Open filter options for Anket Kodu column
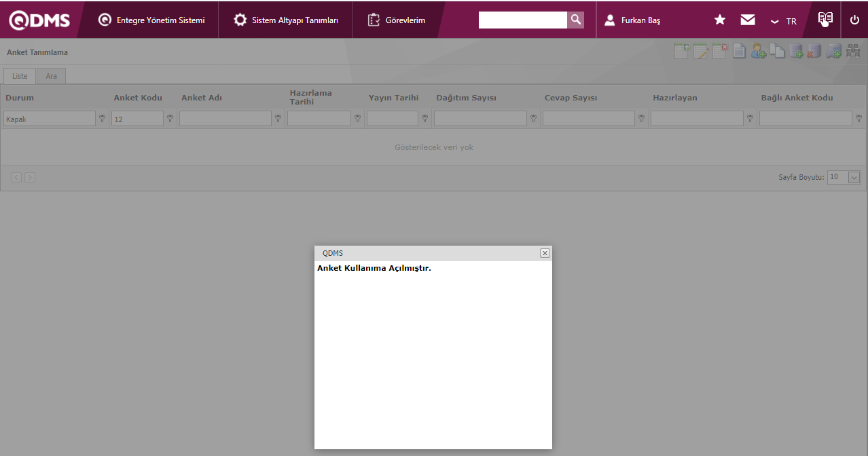The width and height of the screenshot is (868, 456). click(170, 119)
